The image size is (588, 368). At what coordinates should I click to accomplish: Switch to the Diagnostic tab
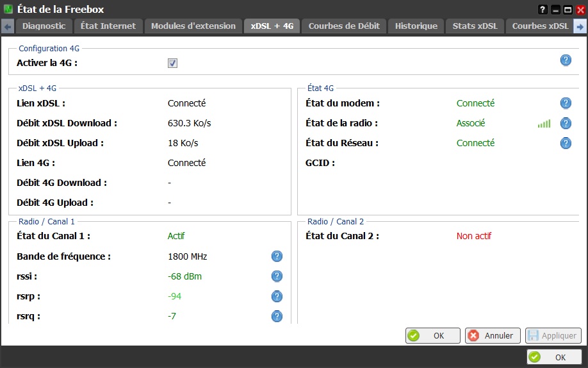(44, 26)
